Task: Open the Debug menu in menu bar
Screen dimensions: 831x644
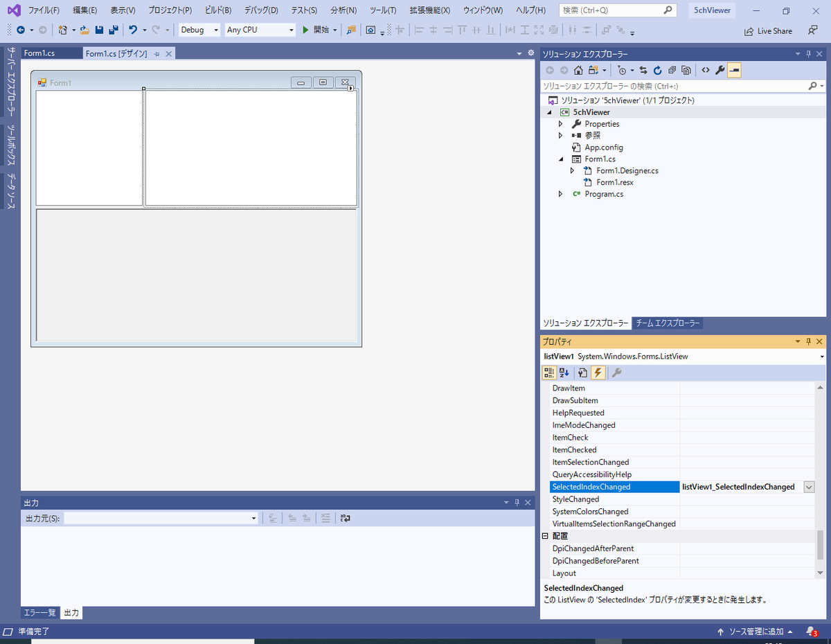Action: click(261, 10)
